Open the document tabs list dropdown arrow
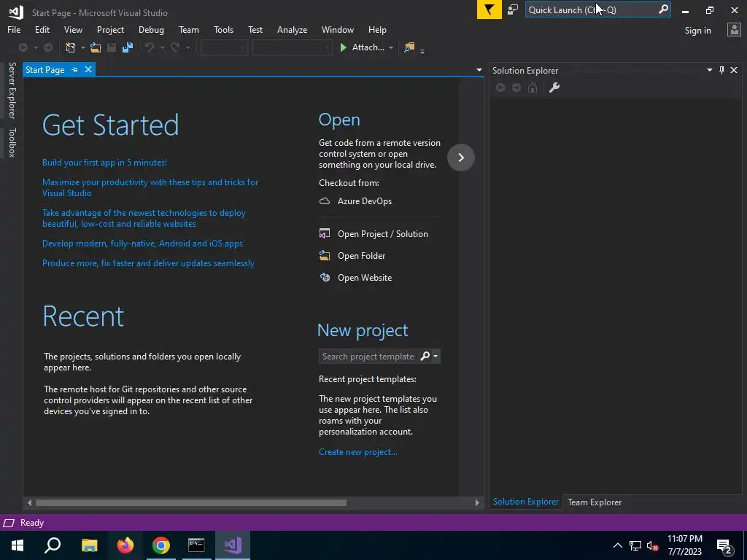Viewport: 747px width, 560px height. [479, 70]
